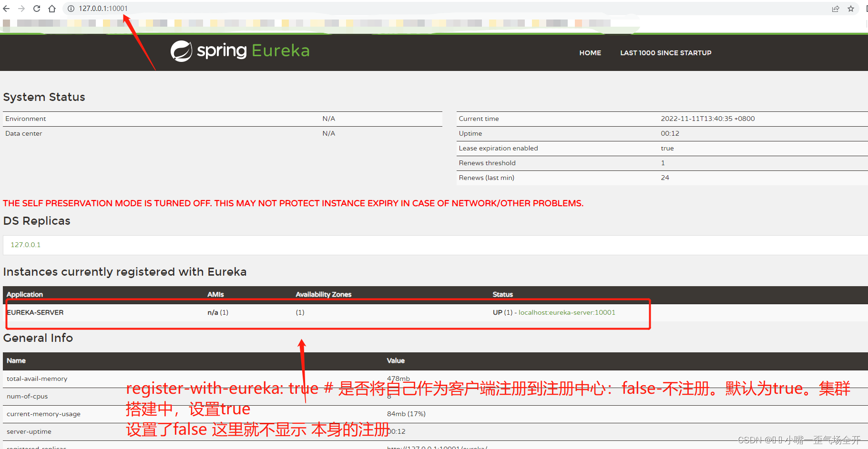This screenshot has width=868, height=449.
Task: Open the 127.0.0.1 DS replica link
Action: coord(26,245)
